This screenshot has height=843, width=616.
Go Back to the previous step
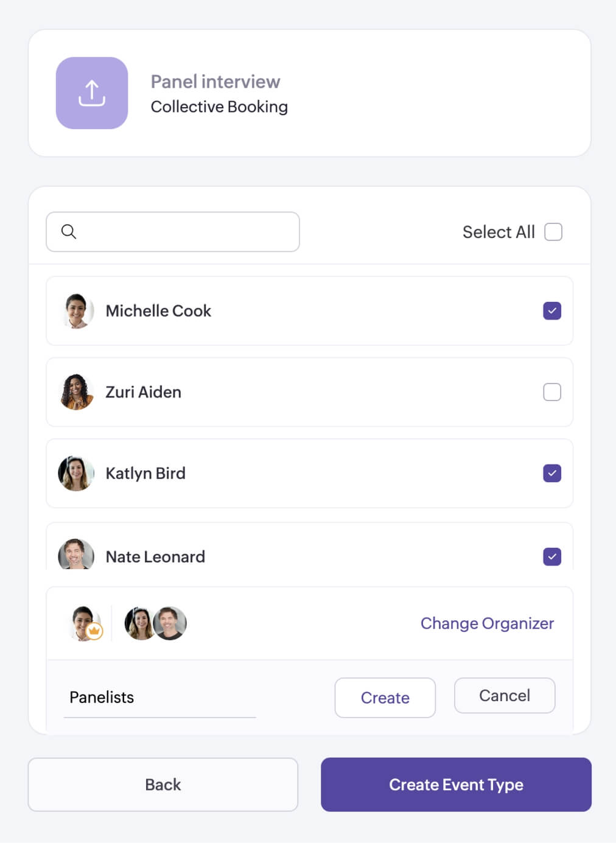163,785
